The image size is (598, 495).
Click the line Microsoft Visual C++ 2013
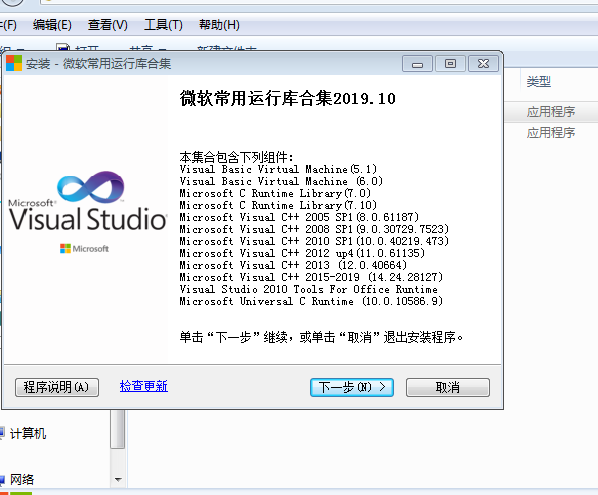293,265
